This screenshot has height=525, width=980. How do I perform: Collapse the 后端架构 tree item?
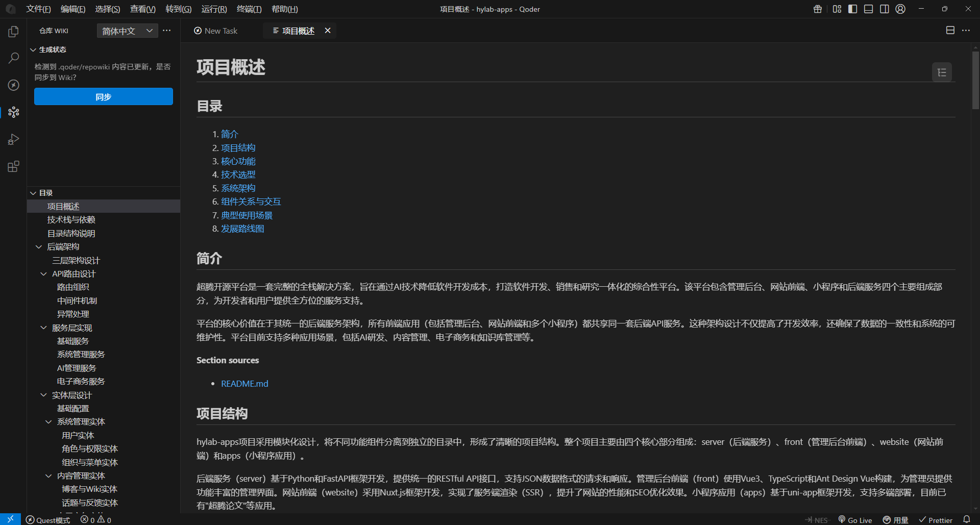click(x=39, y=246)
